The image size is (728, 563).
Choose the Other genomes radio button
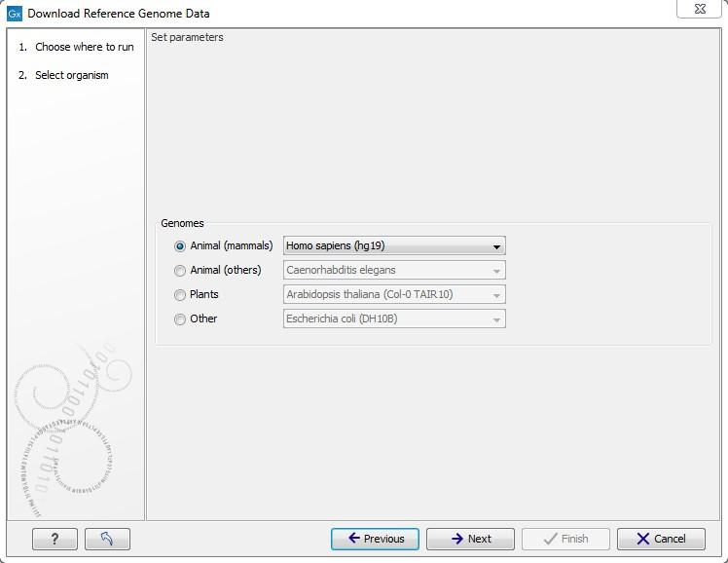pos(180,319)
